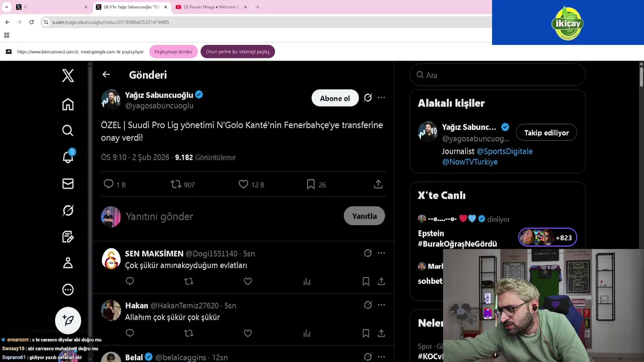Screen dimensions: 644x362
Task: Open a new browser tab
Action: pos(258,7)
